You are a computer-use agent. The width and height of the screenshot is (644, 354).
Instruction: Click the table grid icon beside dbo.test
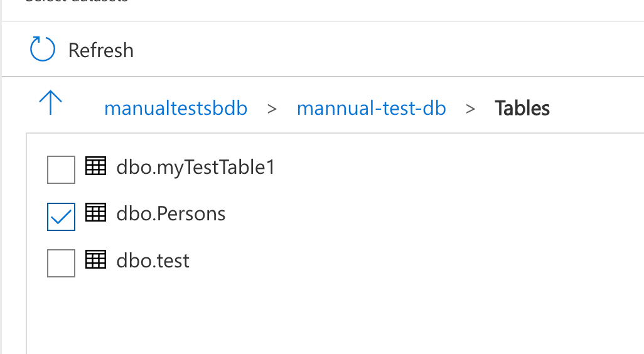pos(95,260)
